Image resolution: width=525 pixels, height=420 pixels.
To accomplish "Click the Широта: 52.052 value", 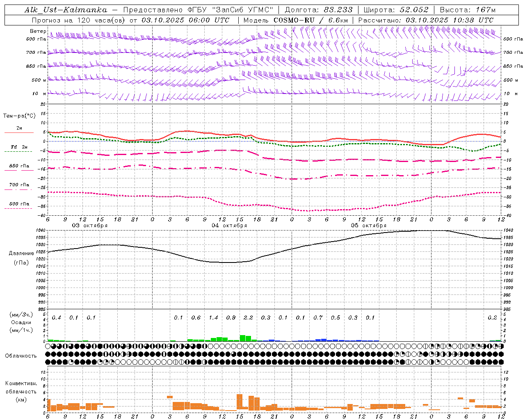I will (x=396, y=10).
